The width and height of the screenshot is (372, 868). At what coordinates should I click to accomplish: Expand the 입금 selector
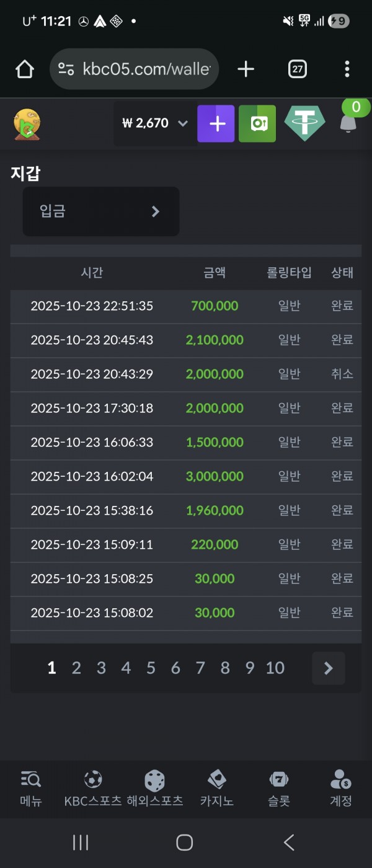pyautogui.click(x=101, y=211)
